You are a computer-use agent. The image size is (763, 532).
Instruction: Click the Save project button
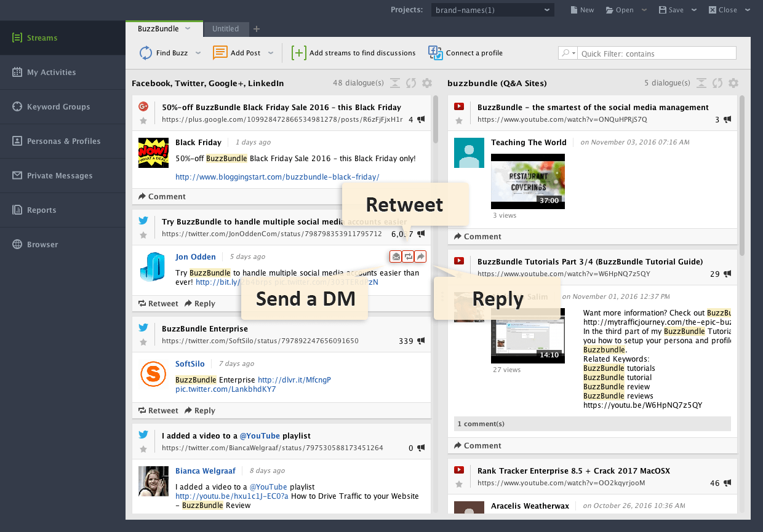point(671,10)
